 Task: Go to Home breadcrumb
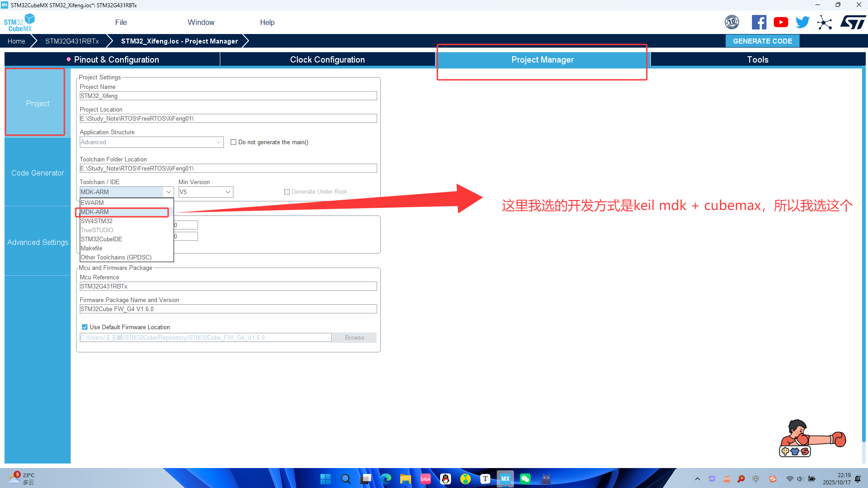click(16, 41)
